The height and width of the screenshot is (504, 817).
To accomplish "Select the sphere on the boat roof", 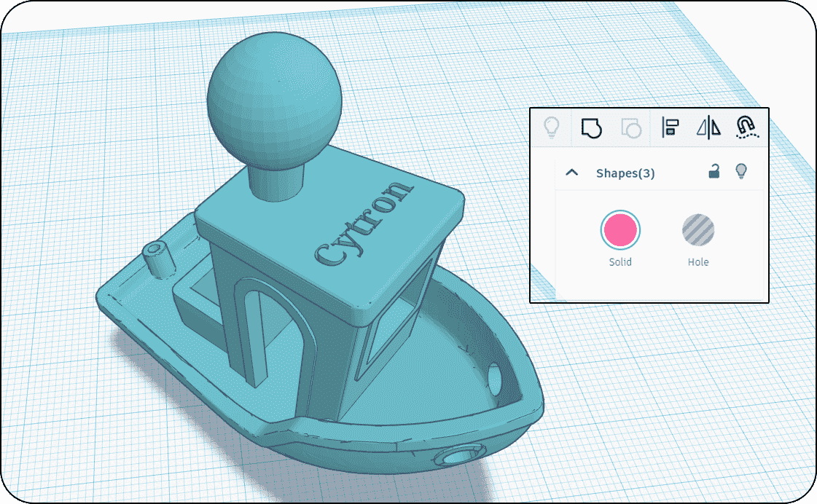I will tap(275, 101).
